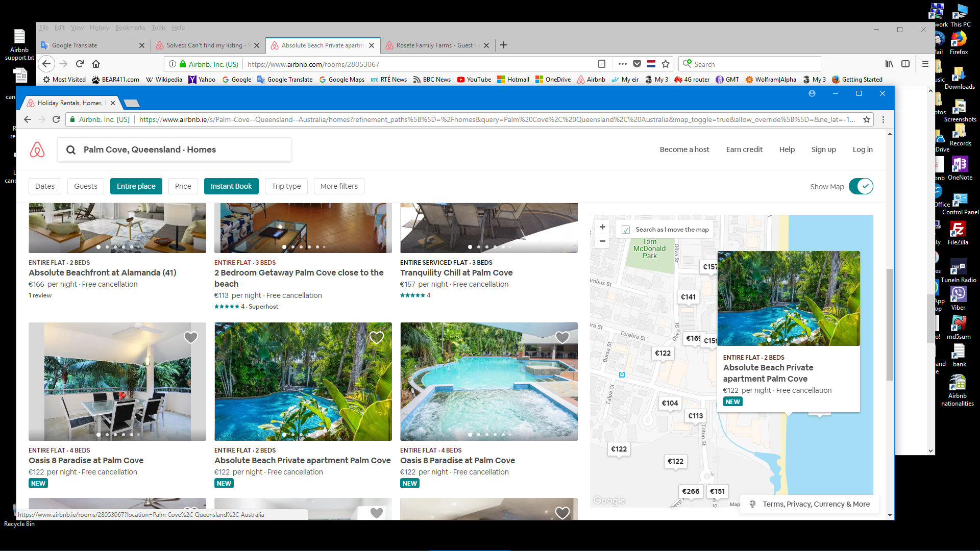Open the Guests filter

85,186
